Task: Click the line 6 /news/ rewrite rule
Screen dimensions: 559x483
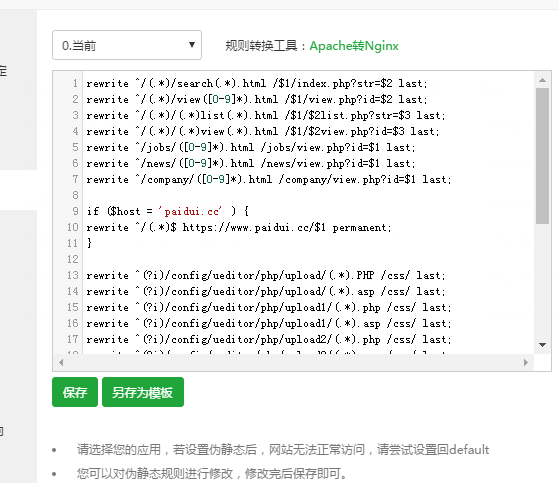Action: [x=251, y=163]
